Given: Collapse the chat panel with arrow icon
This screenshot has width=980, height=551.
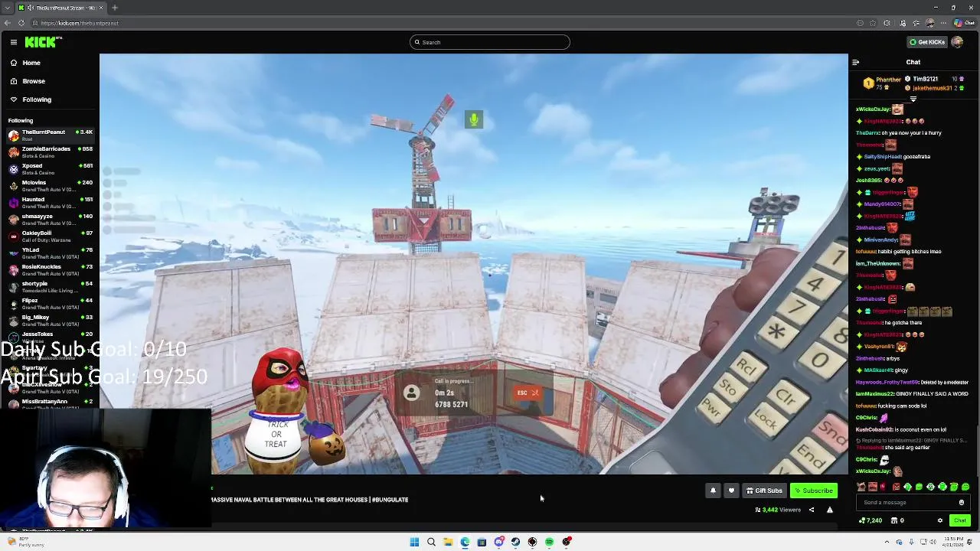Looking at the screenshot, I should [855, 62].
